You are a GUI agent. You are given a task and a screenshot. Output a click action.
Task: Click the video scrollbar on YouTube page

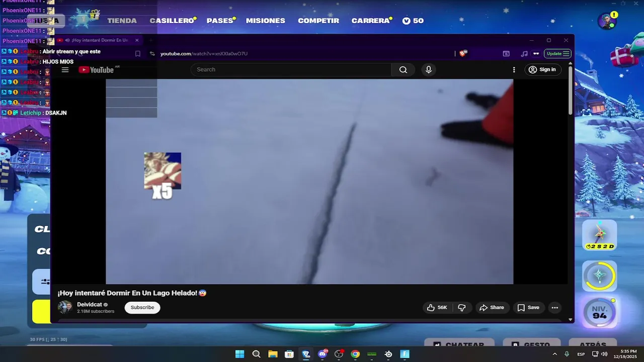(570, 90)
